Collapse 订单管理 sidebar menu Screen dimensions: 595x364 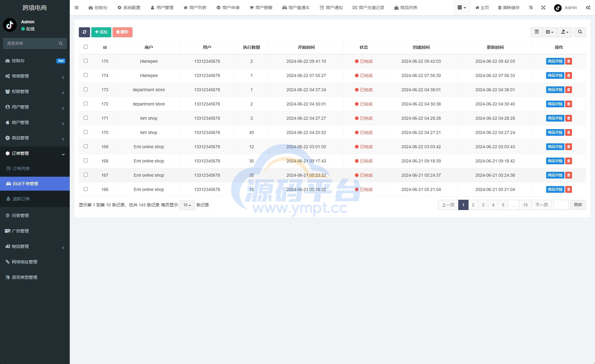click(35, 154)
